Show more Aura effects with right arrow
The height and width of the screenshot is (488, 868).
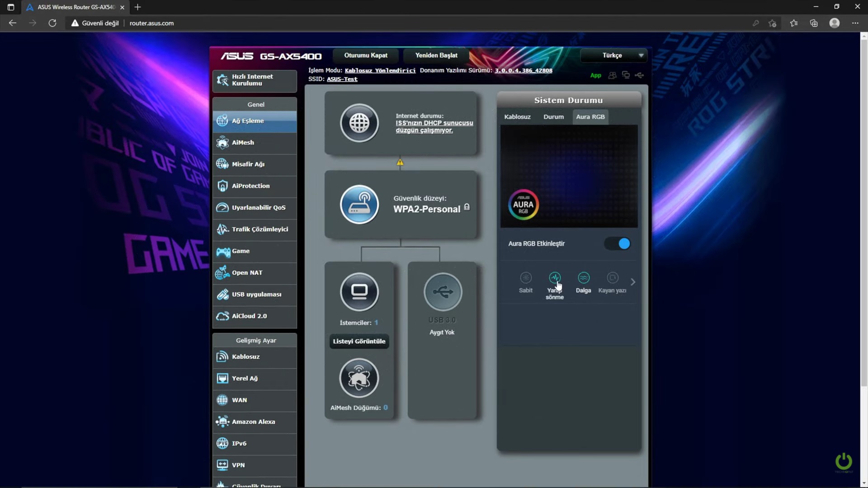[633, 282]
